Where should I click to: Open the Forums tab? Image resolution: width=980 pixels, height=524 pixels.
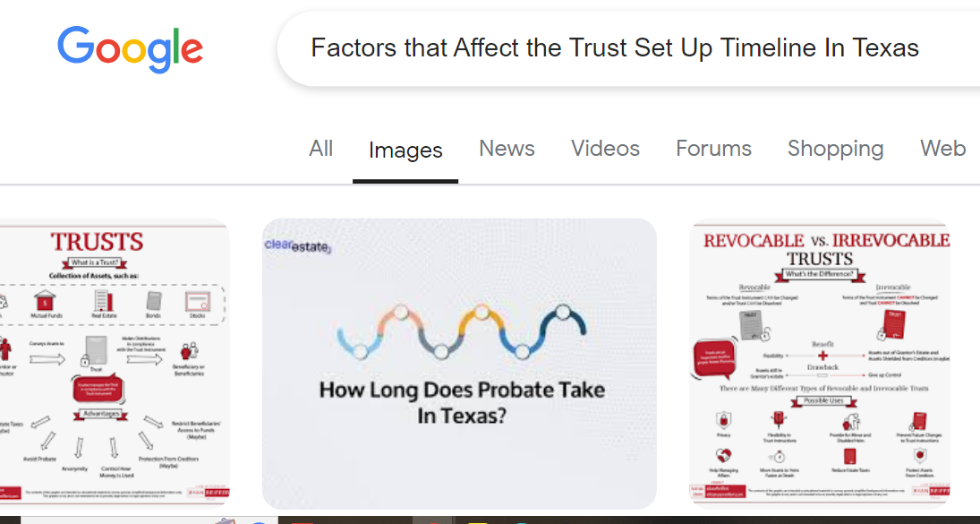tap(713, 149)
